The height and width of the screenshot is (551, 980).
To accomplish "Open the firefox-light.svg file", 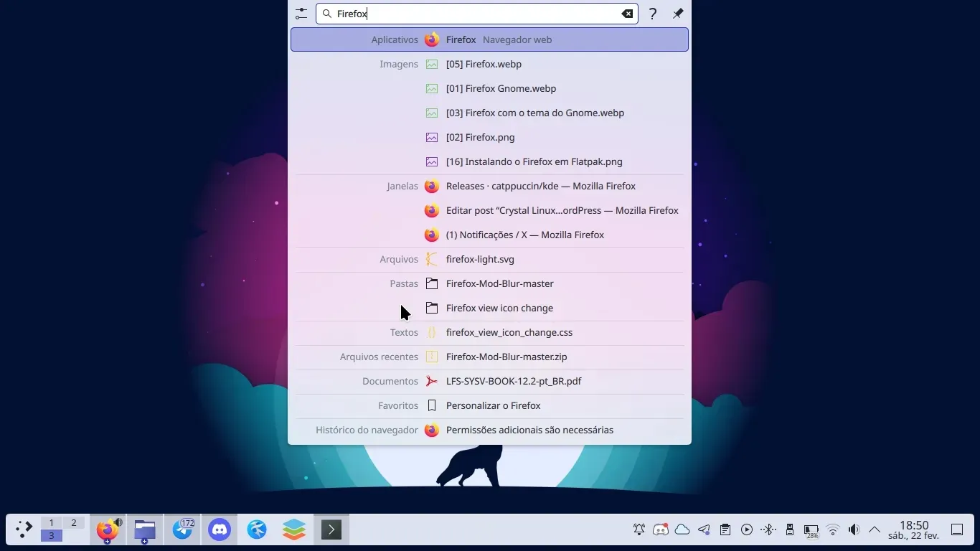I will 480,259.
